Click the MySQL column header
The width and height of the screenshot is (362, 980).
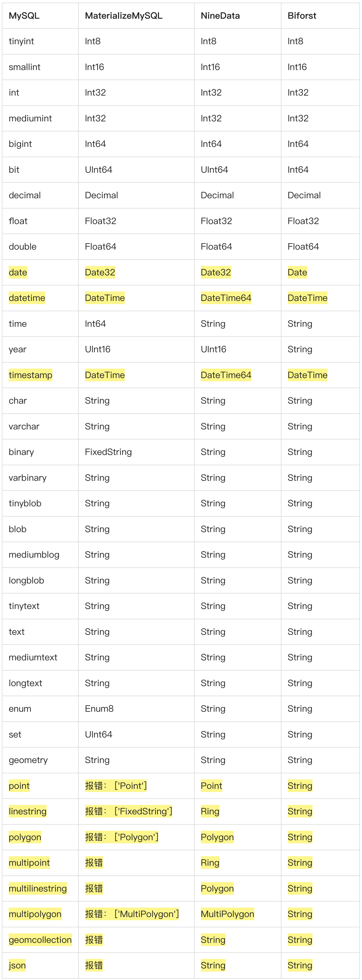click(24, 16)
